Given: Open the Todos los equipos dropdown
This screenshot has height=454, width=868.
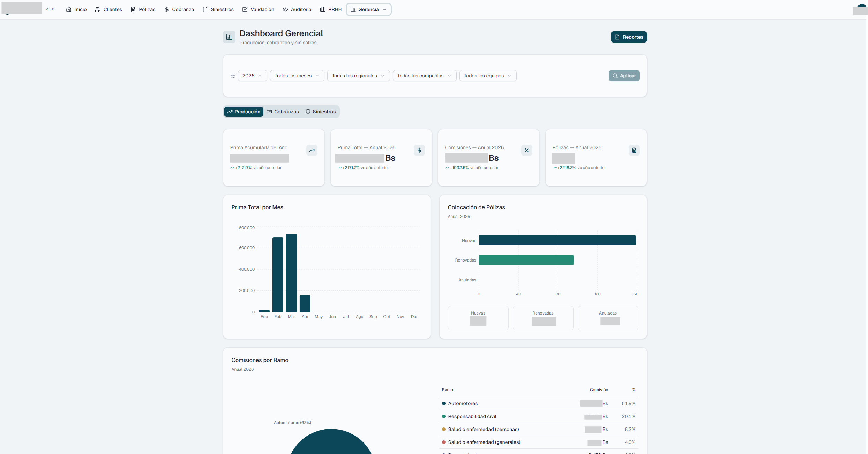Looking at the screenshot, I should click(488, 76).
